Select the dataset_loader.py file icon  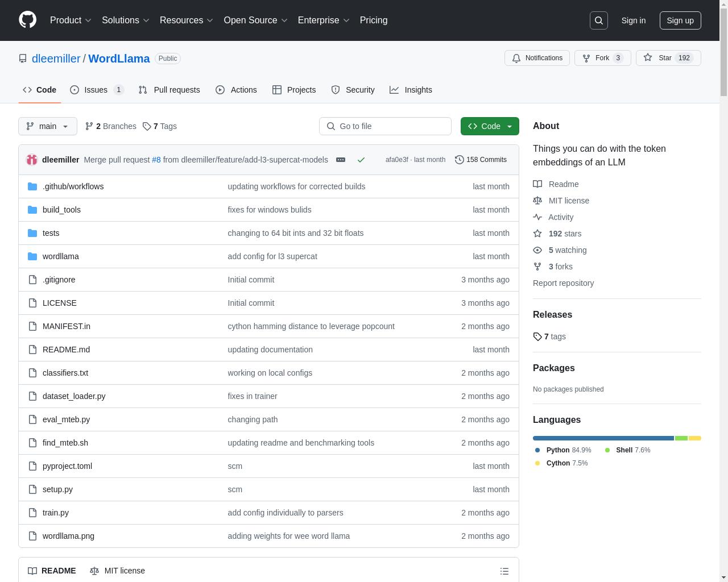(32, 396)
